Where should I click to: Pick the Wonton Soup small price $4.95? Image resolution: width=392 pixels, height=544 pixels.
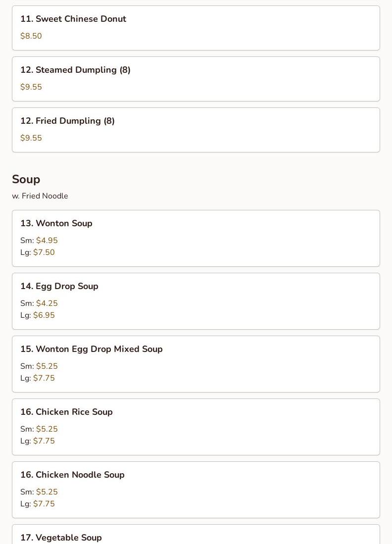47,241
